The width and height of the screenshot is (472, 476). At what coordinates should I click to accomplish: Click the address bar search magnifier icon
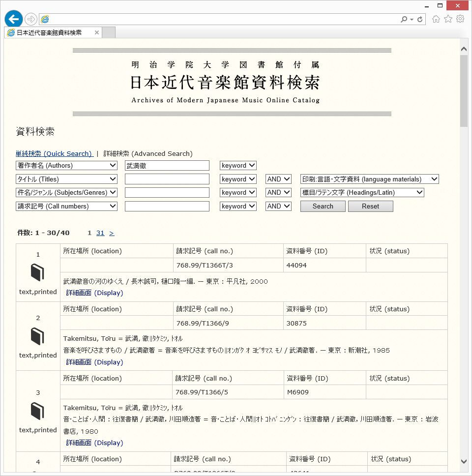click(404, 19)
